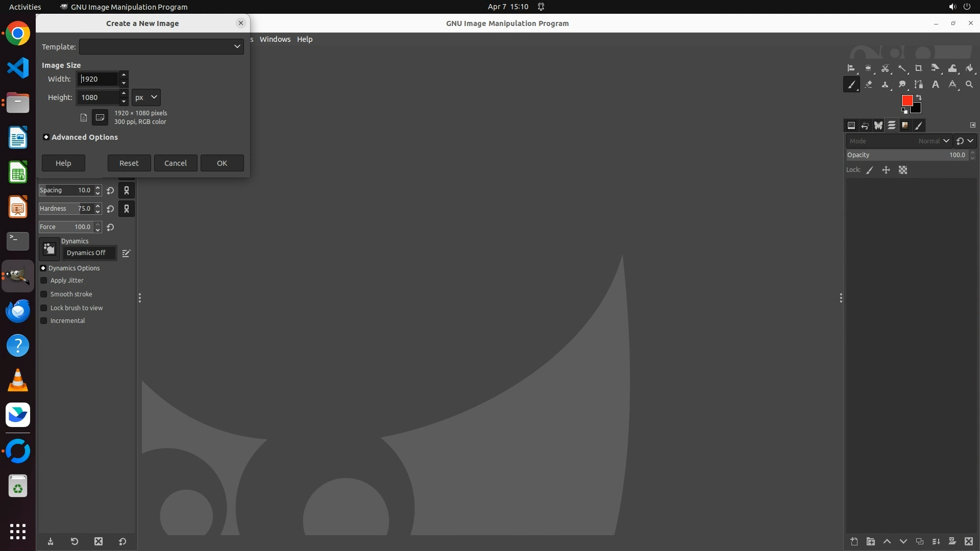
Task: Click the Reset button in the dialog
Action: click(x=129, y=163)
